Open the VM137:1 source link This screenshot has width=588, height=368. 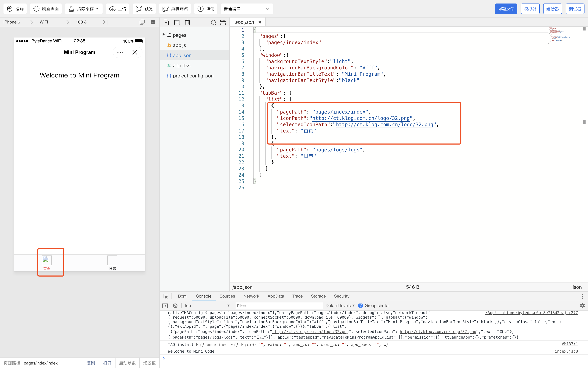[570, 344]
